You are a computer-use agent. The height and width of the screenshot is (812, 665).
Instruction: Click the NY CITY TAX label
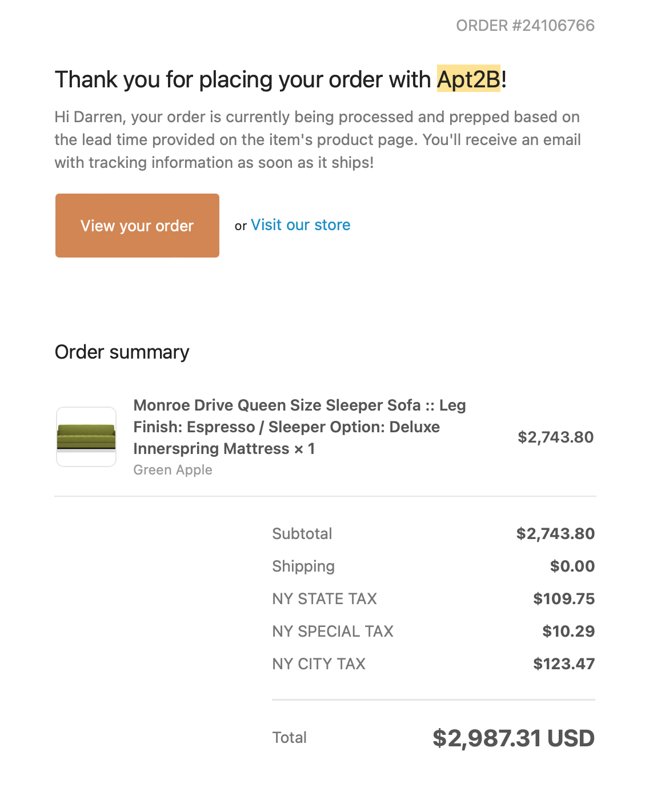[x=319, y=664]
